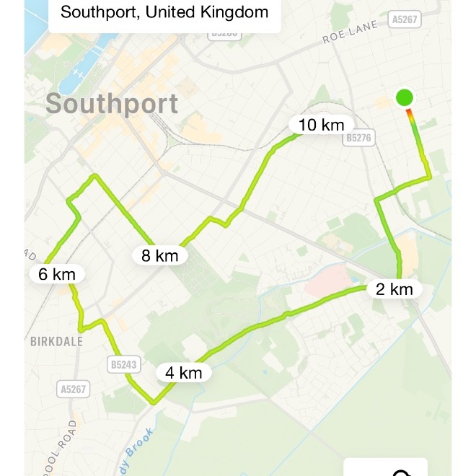The width and height of the screenshot is (476, 476).
Task: Tap the partly visible Liverpool Road label near Birkdale
Action: pyautogui.click(x=60, y=446)
